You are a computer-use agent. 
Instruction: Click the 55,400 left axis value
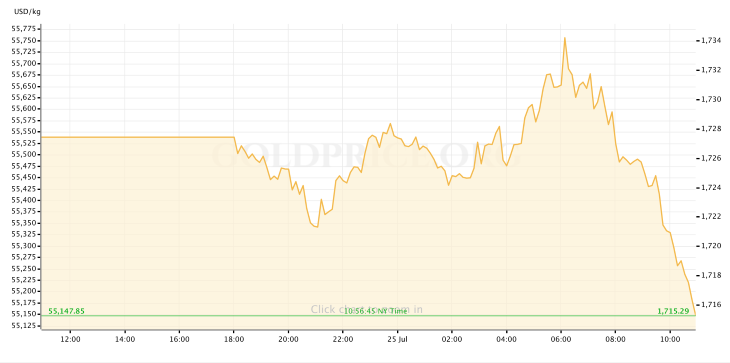(25, 200)
